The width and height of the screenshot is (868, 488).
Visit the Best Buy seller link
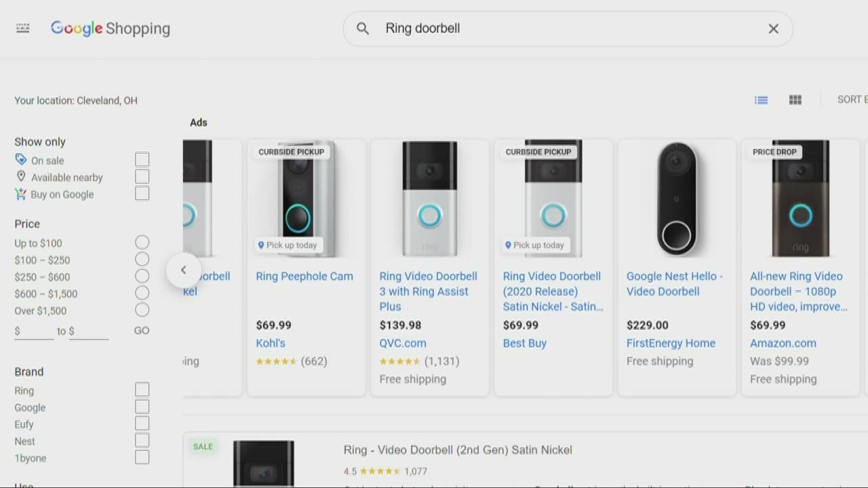point(524,343)
